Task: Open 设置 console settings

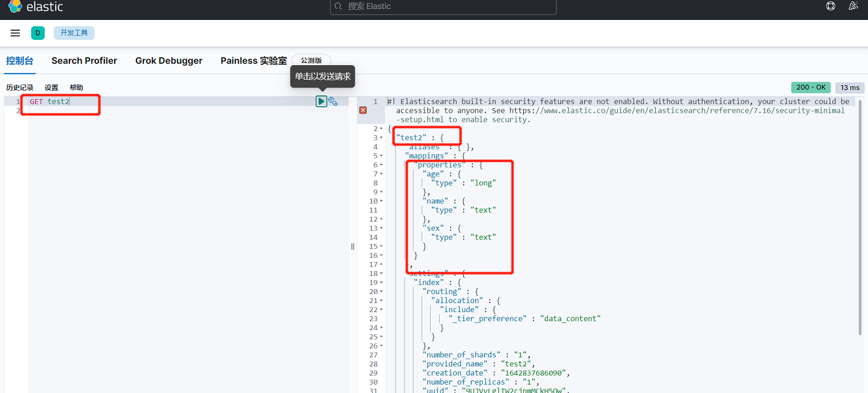Action: tap(51, 88)
